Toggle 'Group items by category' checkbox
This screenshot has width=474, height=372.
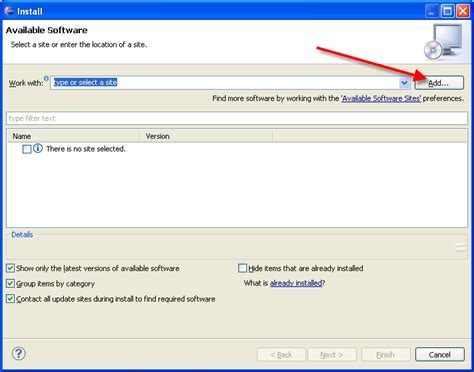(10, 283)
